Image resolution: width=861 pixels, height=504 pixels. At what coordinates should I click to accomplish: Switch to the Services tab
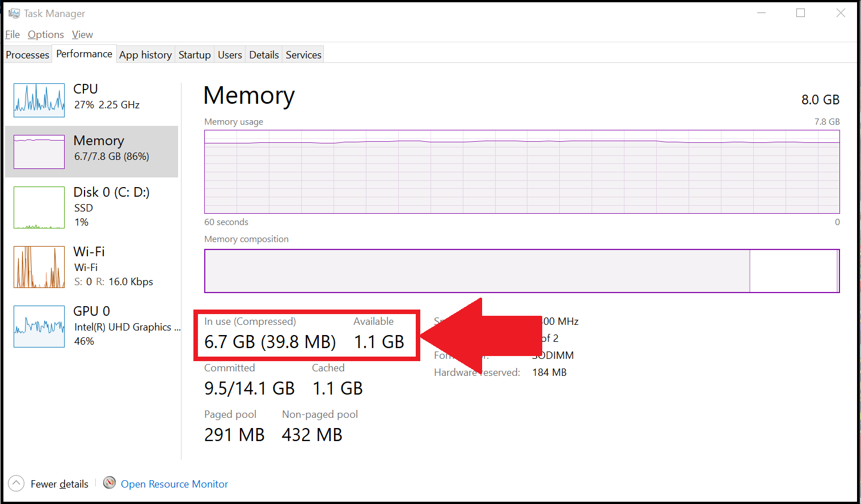click(303, 54)
